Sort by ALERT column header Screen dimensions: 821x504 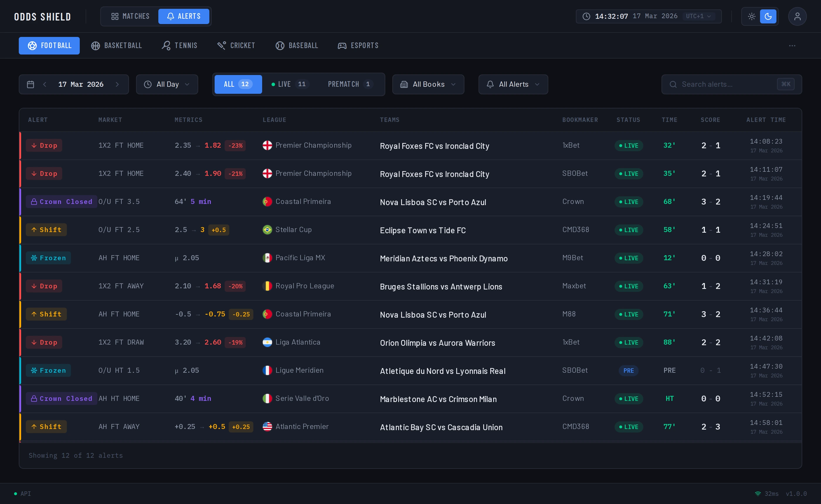click(x=38, y=120)
